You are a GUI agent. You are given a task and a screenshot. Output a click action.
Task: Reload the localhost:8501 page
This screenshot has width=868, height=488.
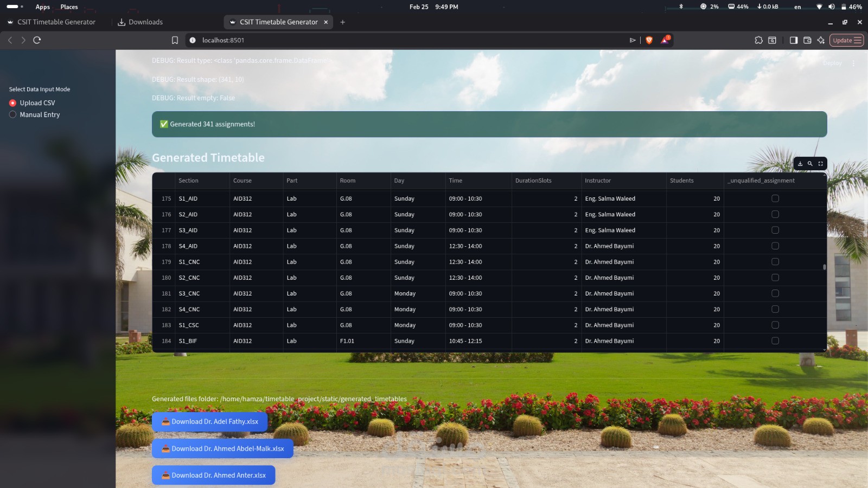pyautogui.click(x=37, y=40)
